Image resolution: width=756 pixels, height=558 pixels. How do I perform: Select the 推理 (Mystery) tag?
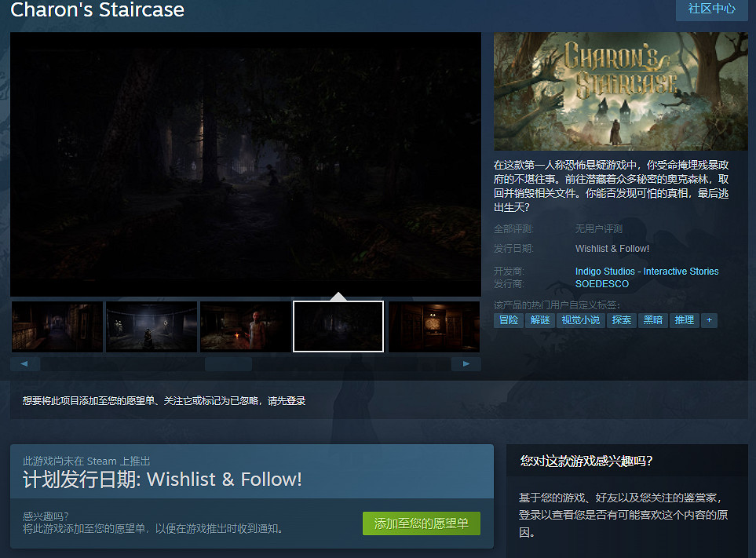[x=684, y=320]
